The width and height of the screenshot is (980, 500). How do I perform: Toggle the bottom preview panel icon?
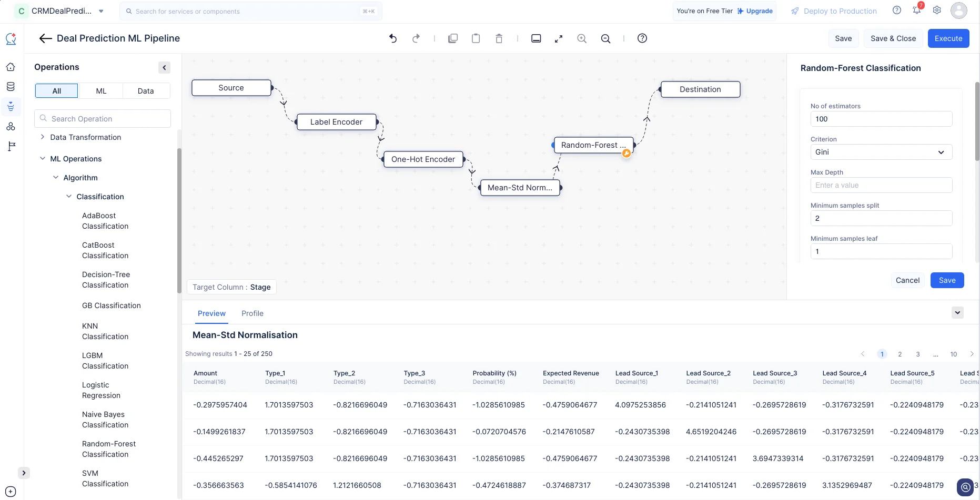coord(536,38)
